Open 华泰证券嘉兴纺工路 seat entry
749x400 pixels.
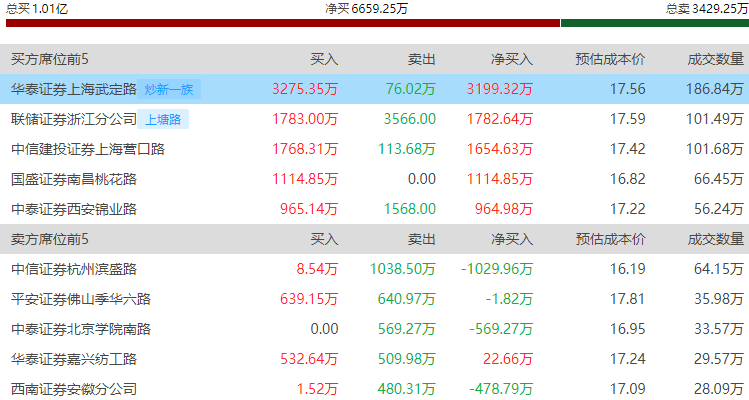coord(74,359)
